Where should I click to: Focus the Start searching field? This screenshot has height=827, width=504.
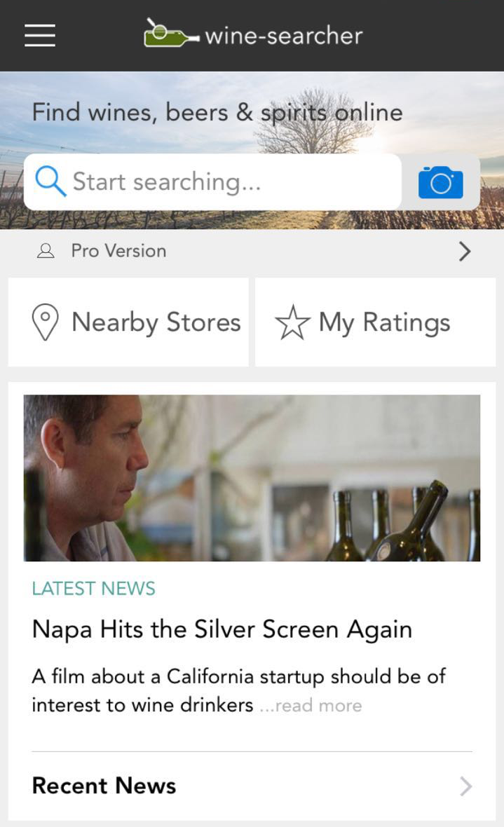224,182
